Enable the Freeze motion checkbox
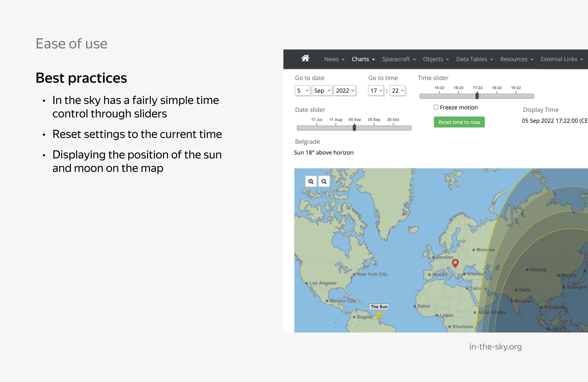Viewport: 588px width, 382px height. 436,107
